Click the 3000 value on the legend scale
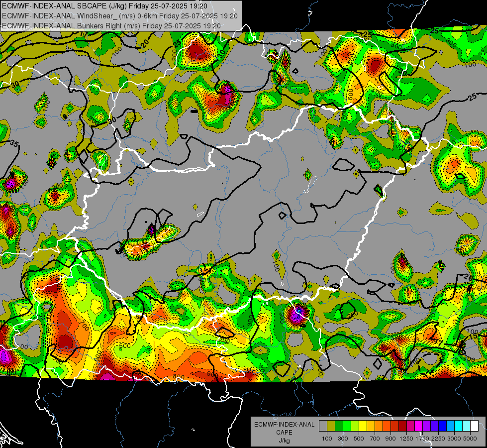The image size is (487, 448). point(454,439)
